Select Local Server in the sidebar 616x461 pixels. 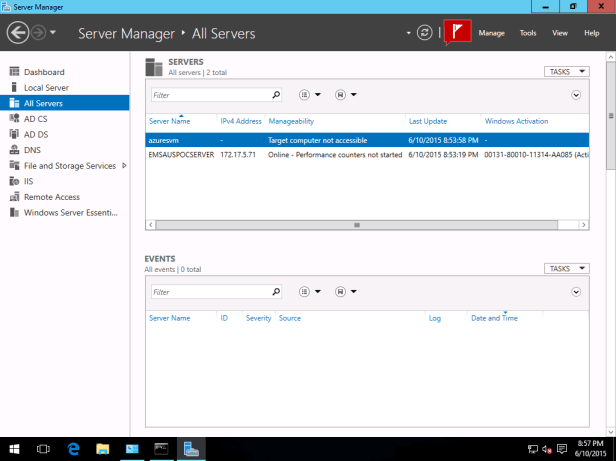46,88
